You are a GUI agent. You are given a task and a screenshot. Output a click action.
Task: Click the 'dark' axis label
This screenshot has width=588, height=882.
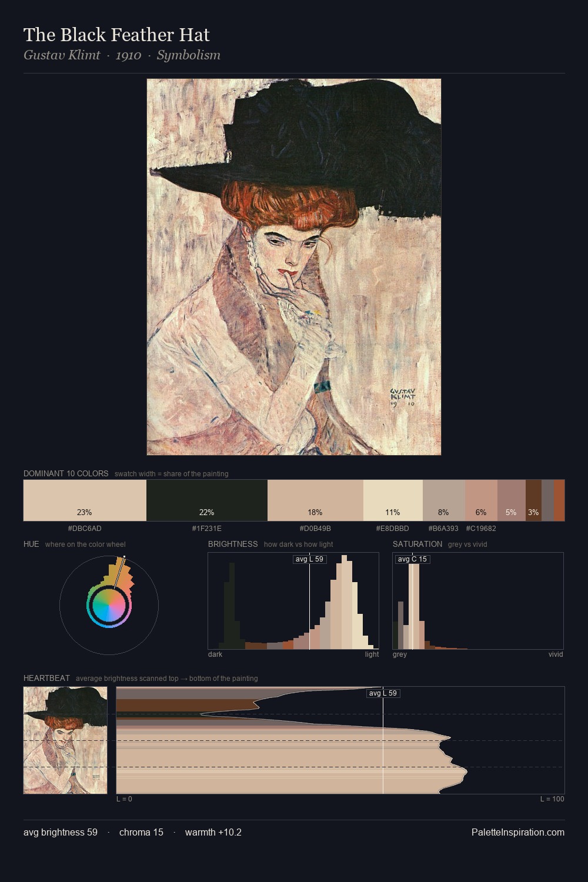point(215,654)
